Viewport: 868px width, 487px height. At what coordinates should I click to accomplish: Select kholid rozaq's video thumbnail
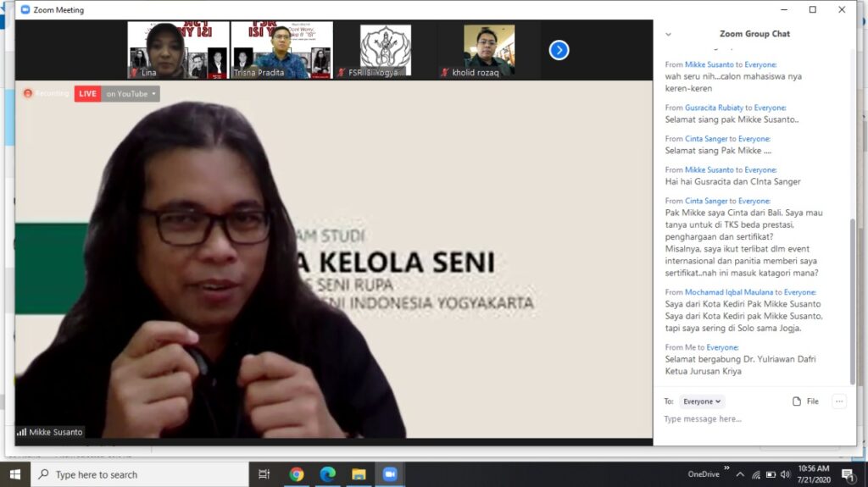pyautogui.click(x=489, y=50)
